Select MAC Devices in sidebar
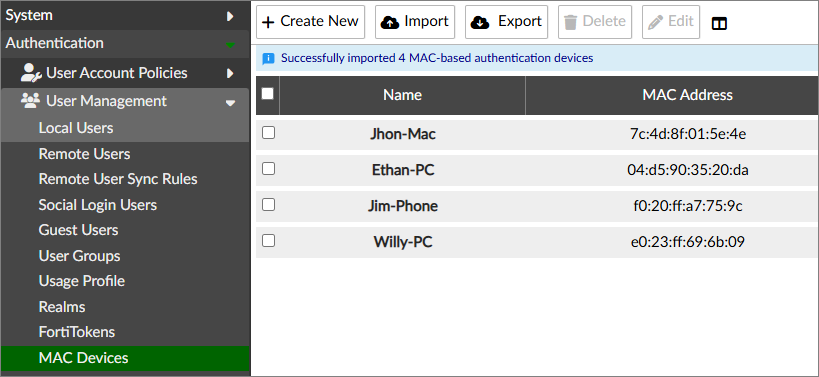Screen dimensions: 819x377 tap(125, 358)
